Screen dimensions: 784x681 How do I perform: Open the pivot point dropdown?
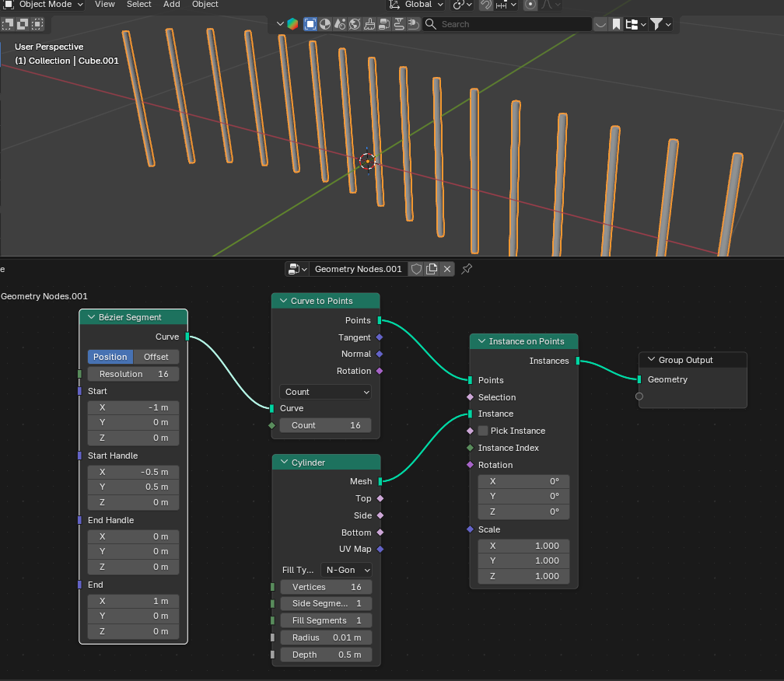462,5
